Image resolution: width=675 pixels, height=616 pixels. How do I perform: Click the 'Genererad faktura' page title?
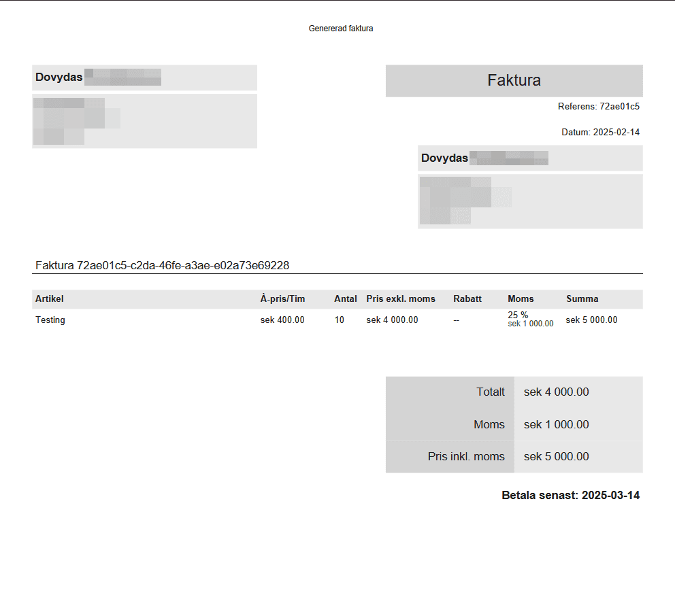[341, 28]
